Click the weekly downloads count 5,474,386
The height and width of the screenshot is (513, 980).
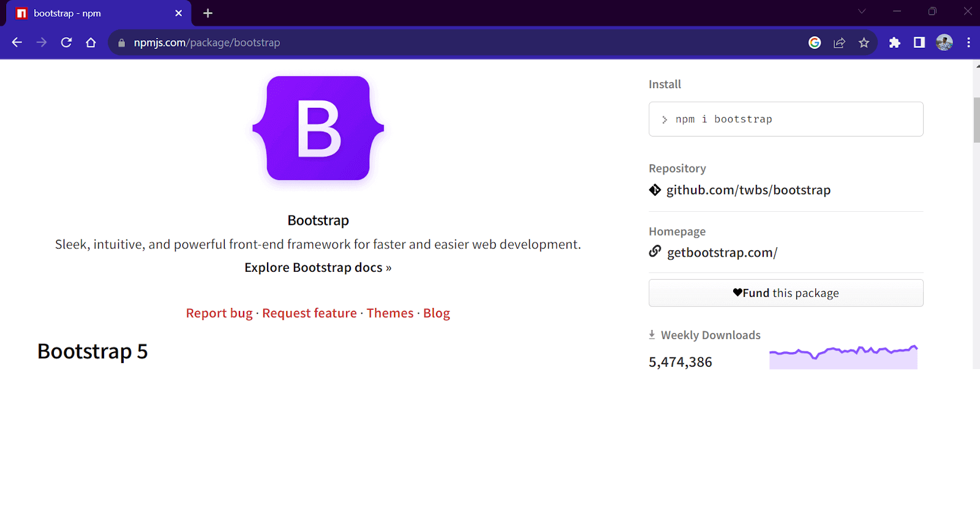[x=680, y=362]
